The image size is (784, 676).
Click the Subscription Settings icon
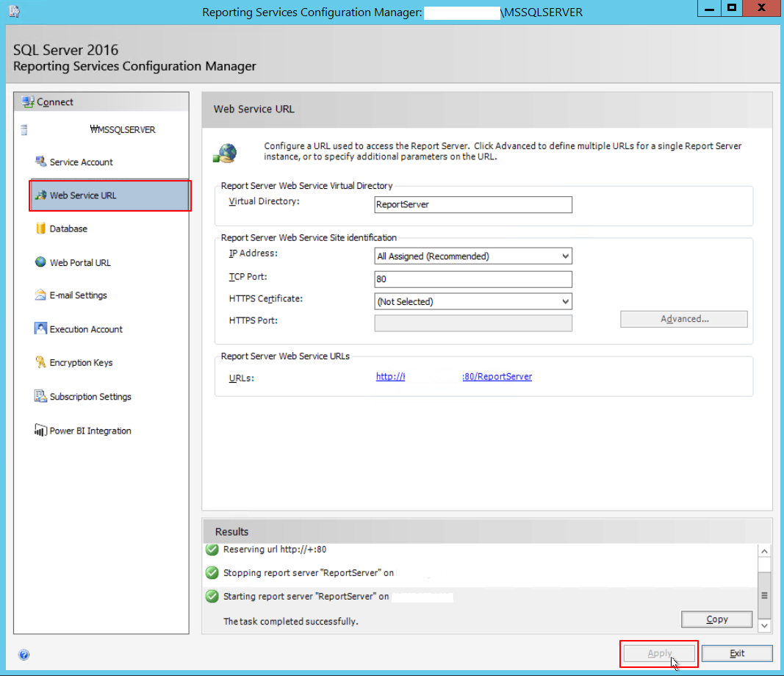40,396
